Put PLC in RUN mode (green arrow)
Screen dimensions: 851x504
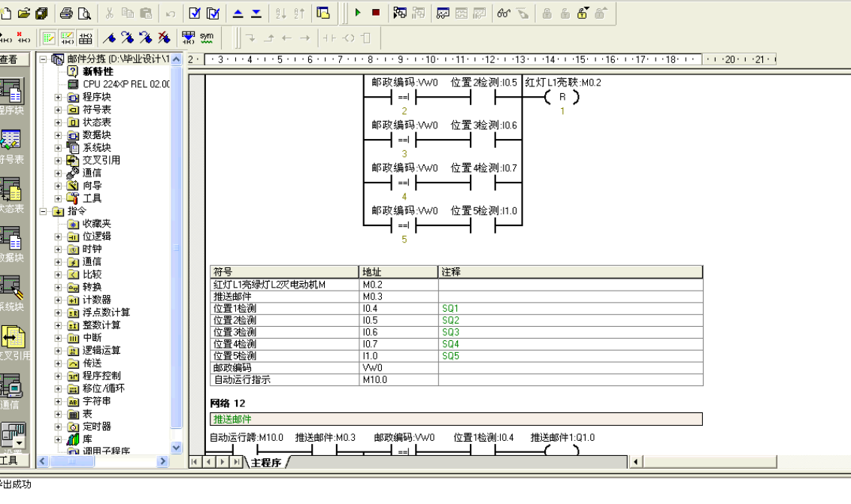tap(358, 13)
